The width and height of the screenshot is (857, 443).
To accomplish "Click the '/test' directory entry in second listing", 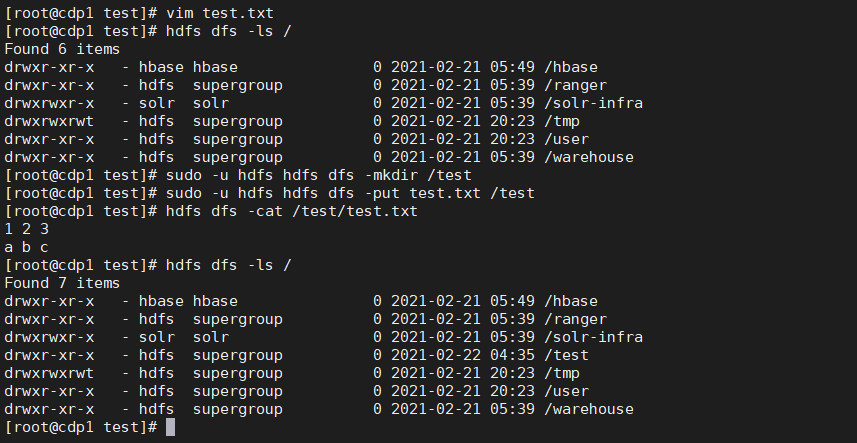I will point(567,355).
